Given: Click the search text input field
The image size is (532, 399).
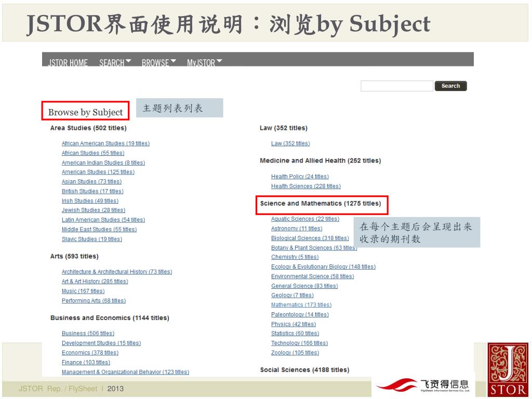Looking at the screenshot, I should click(397, 86).
